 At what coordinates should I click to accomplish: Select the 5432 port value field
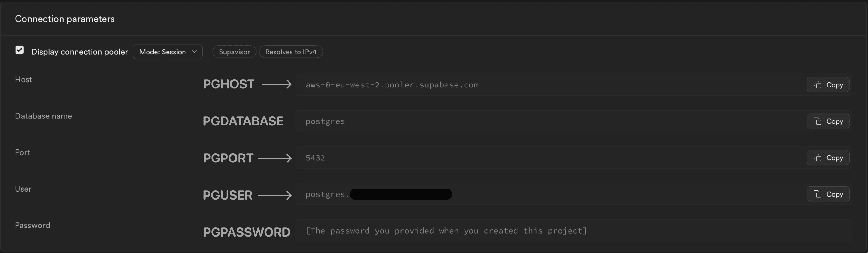(472, 157)
